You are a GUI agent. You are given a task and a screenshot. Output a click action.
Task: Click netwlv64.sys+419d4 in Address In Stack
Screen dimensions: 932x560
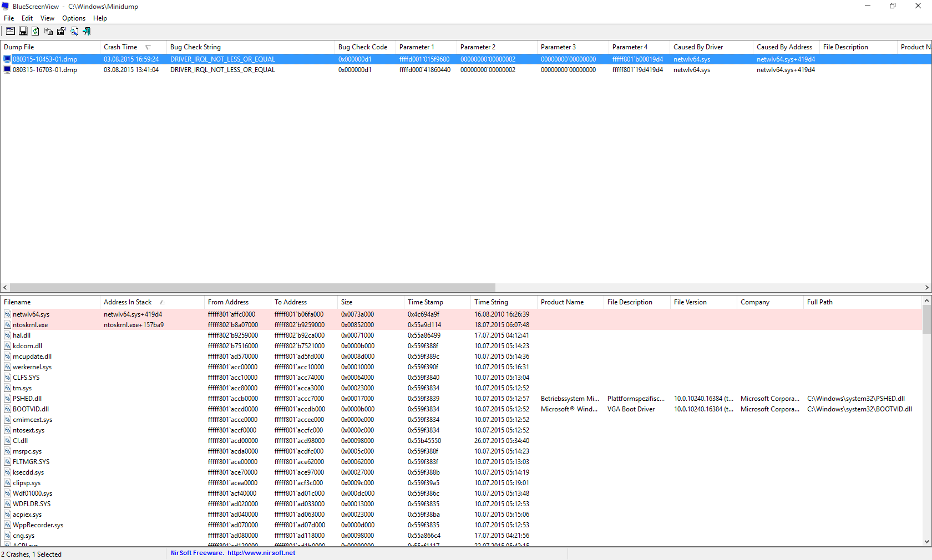click(133, 314)
